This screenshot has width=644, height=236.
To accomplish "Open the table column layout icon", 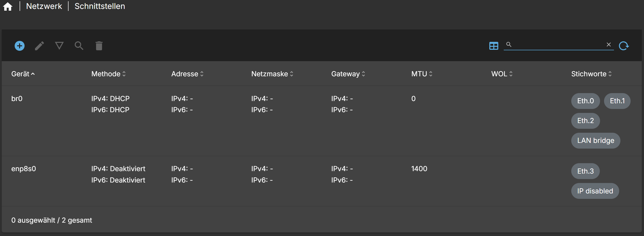I will coord(494,46).
